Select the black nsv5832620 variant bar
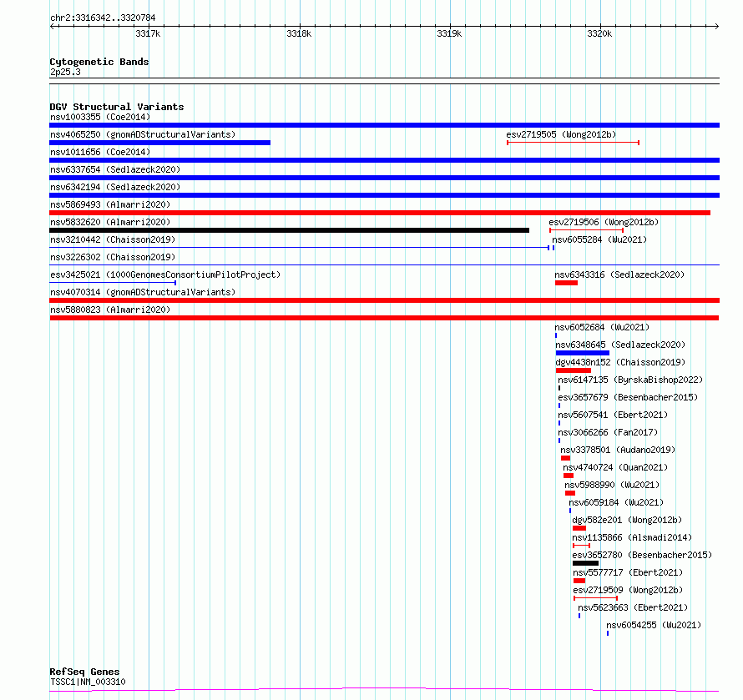Screen dimensions: 743x700 point(289,230)
